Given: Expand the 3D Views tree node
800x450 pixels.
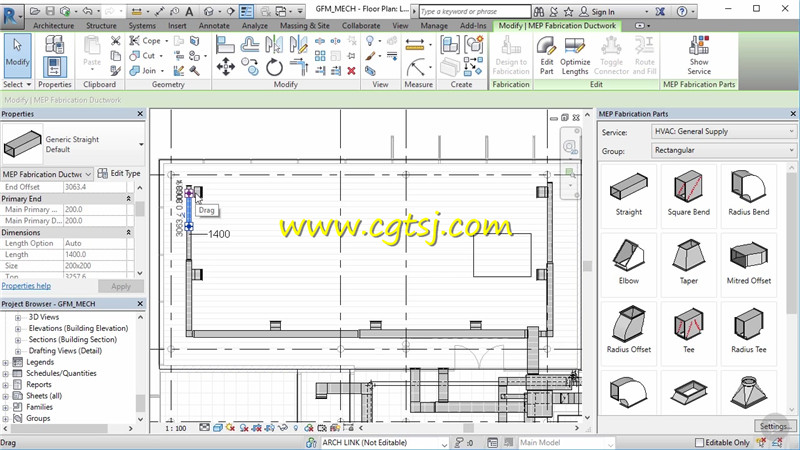Looking at the screenshot, I should tap(18, 317).
